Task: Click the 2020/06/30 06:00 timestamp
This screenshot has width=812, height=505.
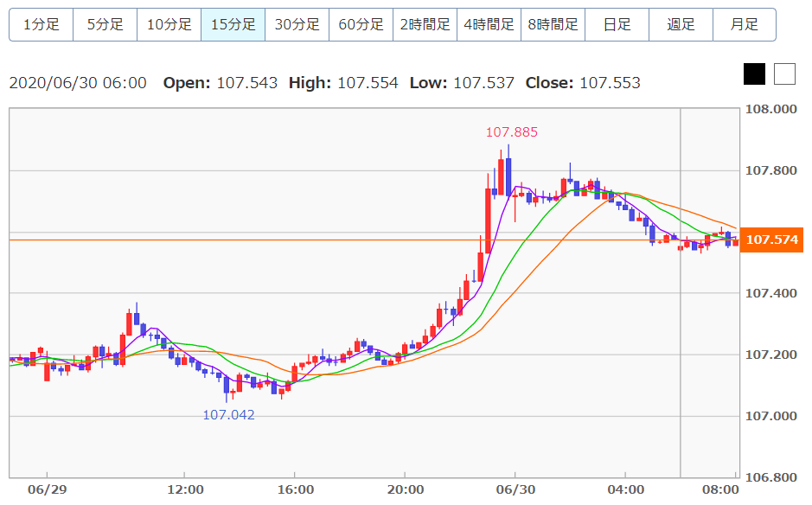Action: point(78,83)
